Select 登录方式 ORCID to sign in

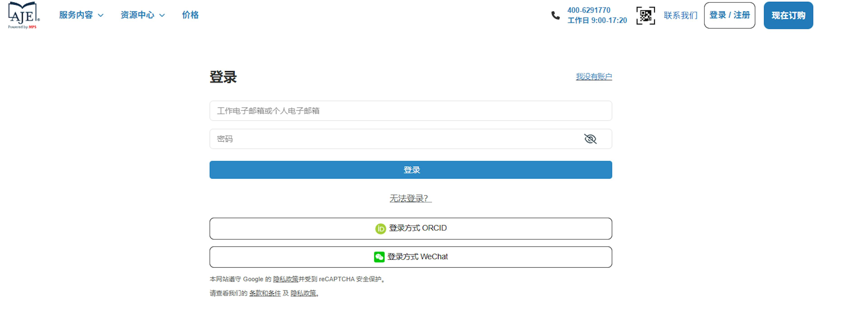(410, 228)
